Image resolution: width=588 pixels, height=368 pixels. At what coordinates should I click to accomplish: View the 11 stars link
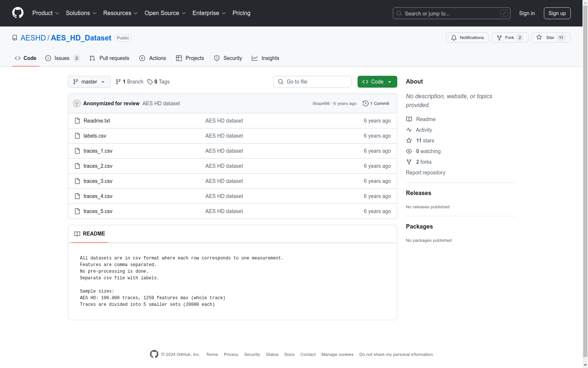coord(420,141)
